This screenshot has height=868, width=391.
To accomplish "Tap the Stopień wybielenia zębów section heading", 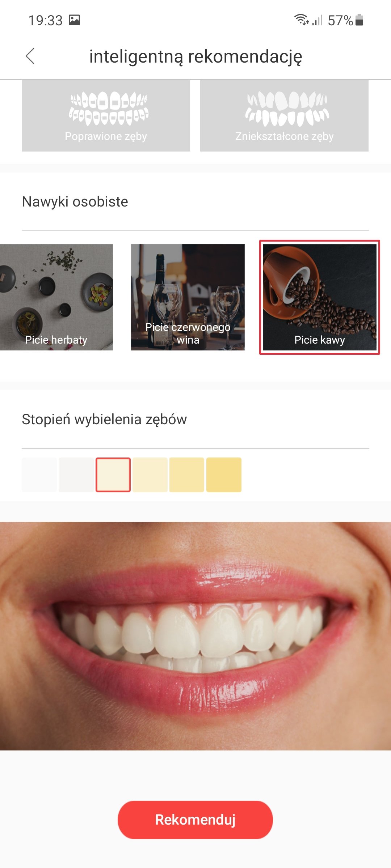I will 104,420.
